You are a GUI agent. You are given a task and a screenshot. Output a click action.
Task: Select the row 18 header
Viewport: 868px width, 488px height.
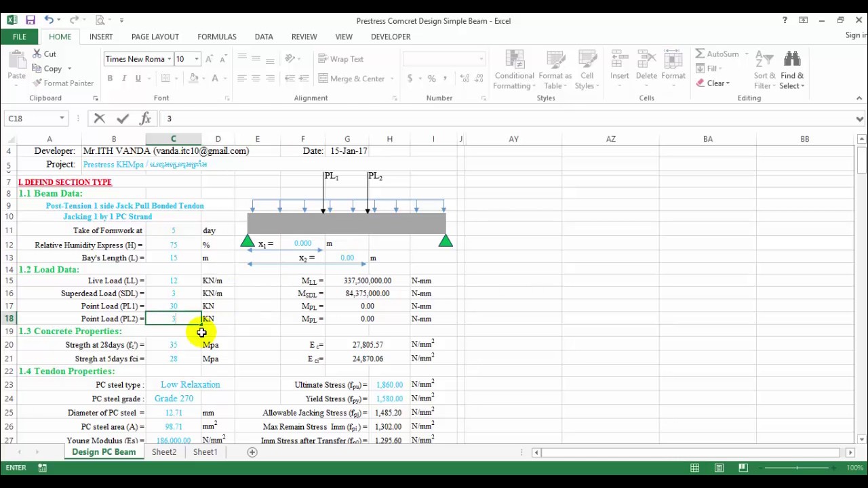[x=9, y=319]
